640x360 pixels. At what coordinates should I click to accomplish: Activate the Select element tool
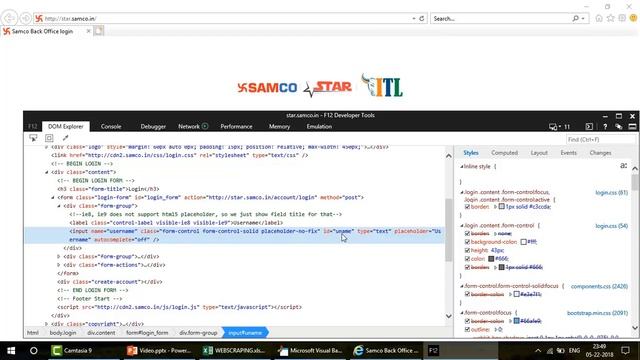[x=33, y=138]
